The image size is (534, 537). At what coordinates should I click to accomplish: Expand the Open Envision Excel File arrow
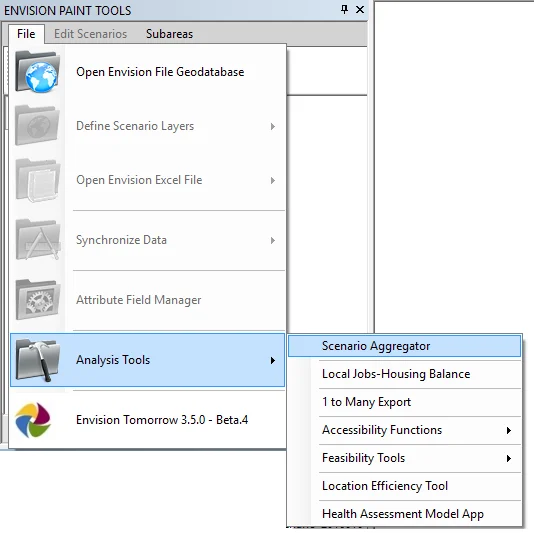click(273, 180)
